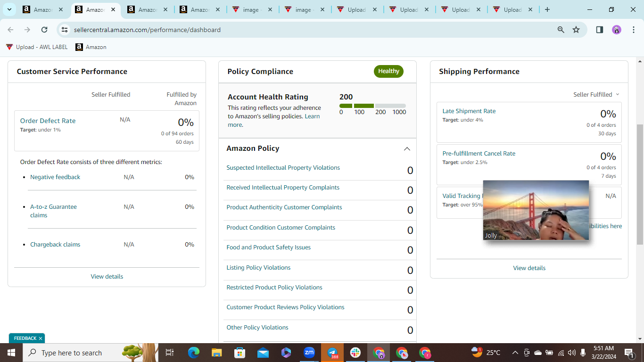Viewport: 644px width, 362px height.
Task: Open File Explorer from the taskbar
Action: pyautogui.click(x=217, y=353)
